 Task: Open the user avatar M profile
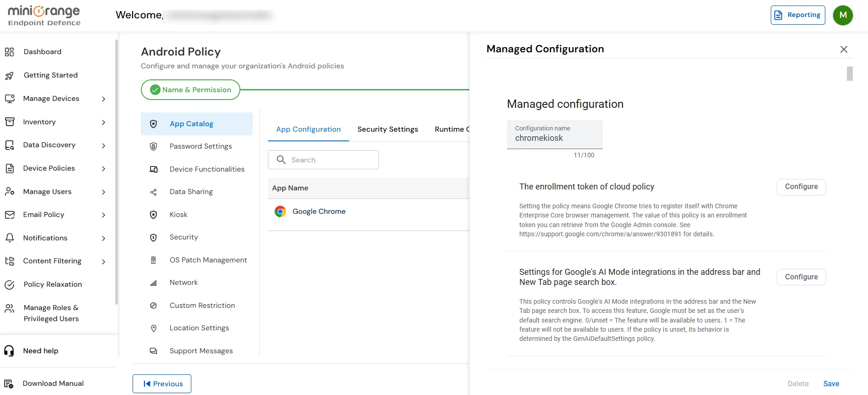(x=843, y=15)
